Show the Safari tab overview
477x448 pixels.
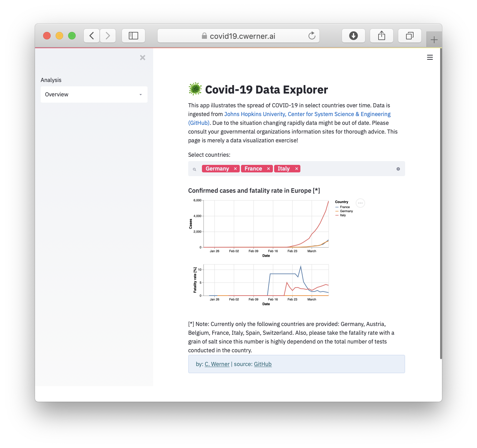409,36
